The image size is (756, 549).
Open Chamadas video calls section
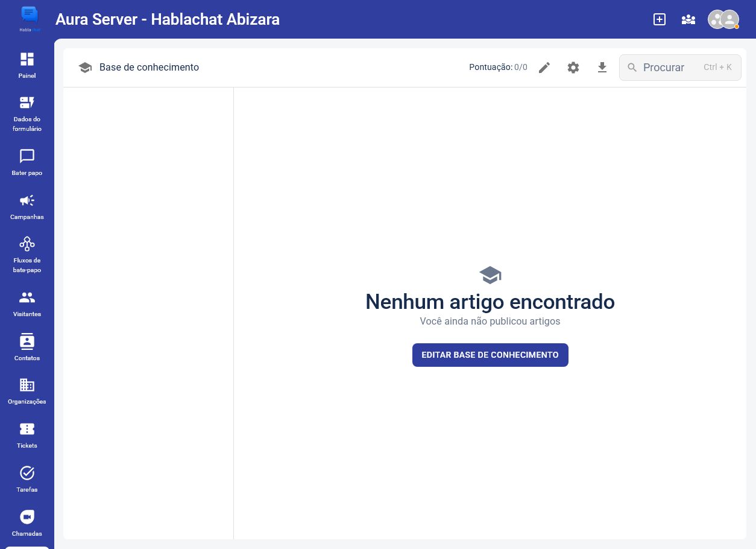pos(27,523)
